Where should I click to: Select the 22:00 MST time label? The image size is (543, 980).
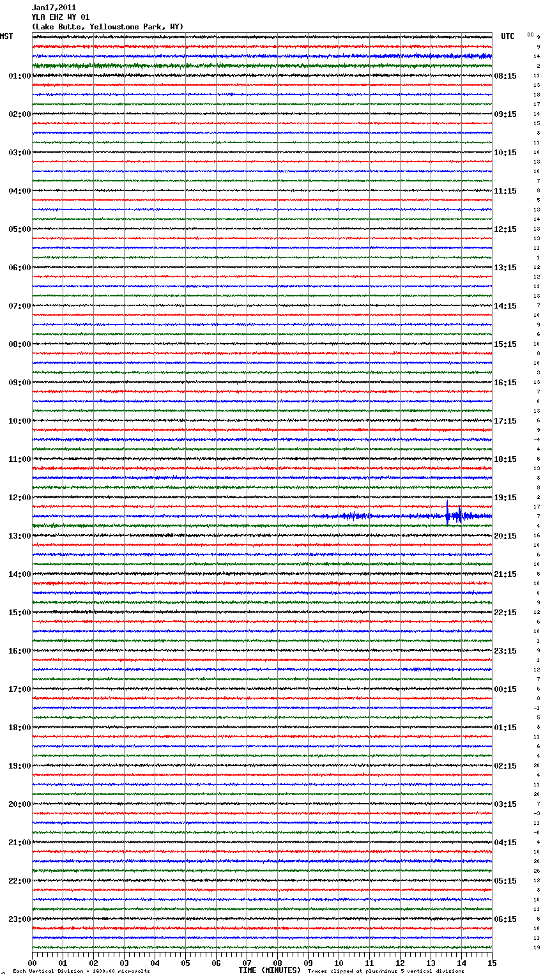pyautogui.click(x=20, y=881)
